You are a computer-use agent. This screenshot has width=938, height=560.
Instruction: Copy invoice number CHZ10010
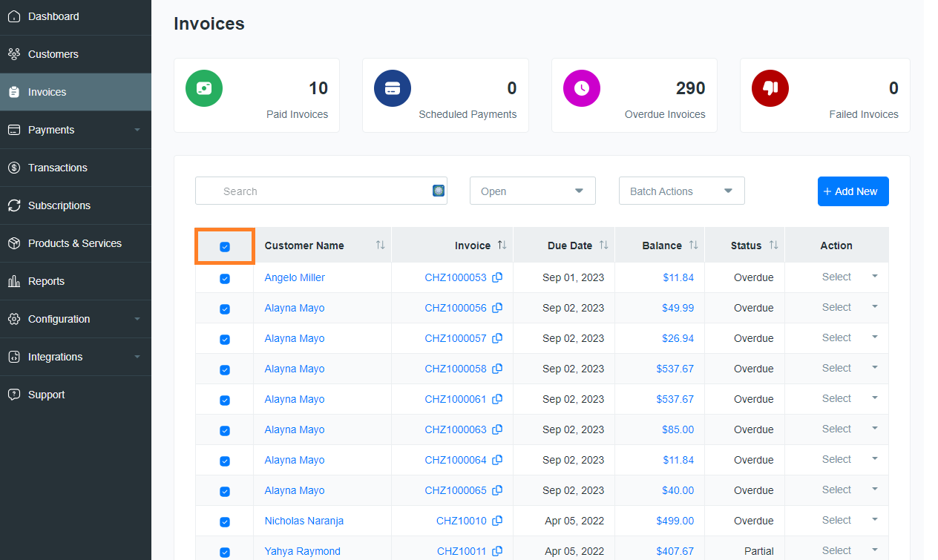click(x=497, y=521)
